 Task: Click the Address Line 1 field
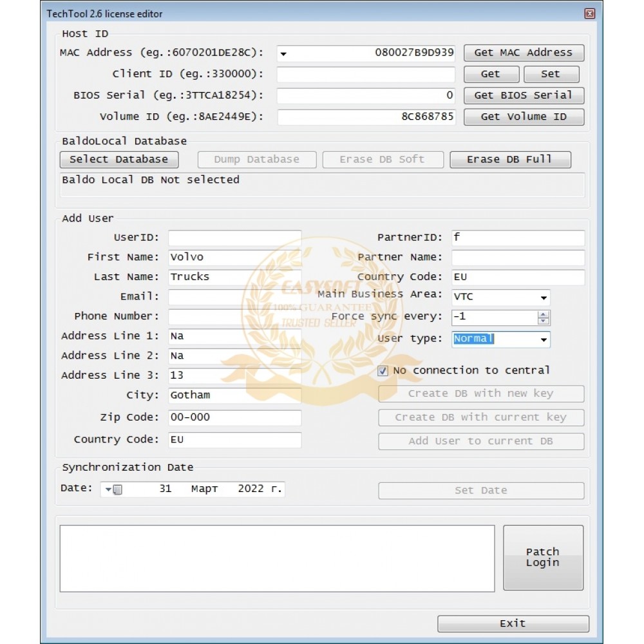pos(234,336)
